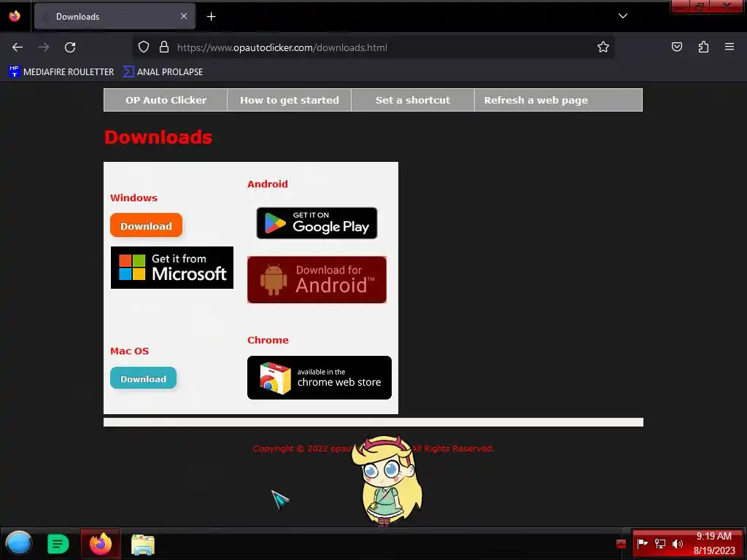
Task: Bookmark this page with the star icon
Action: (x=603, y=47)
